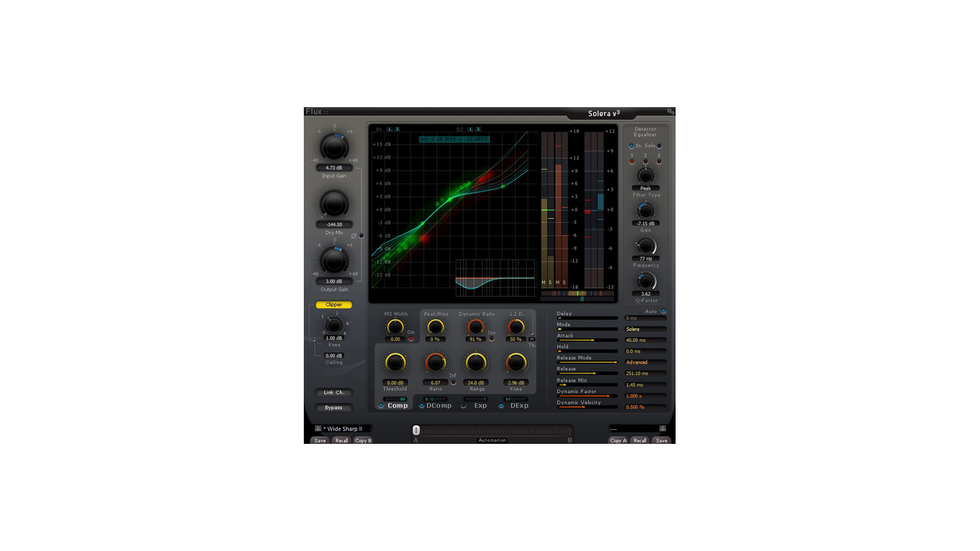Click the Input Gain knob
This screenshot has width=980, height=551.
tap(334, 148)
